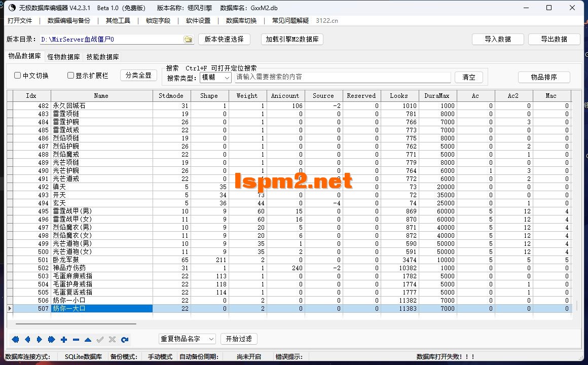Jump to the last record

click(52, 340)
